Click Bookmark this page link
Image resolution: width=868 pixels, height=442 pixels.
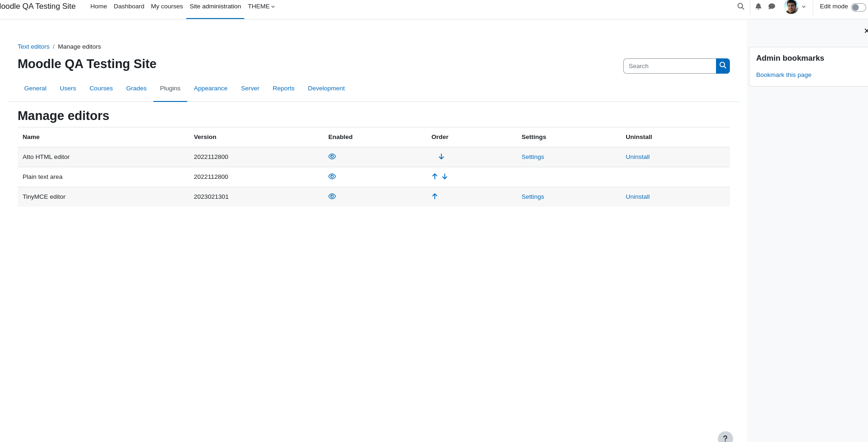pos(784,75)
